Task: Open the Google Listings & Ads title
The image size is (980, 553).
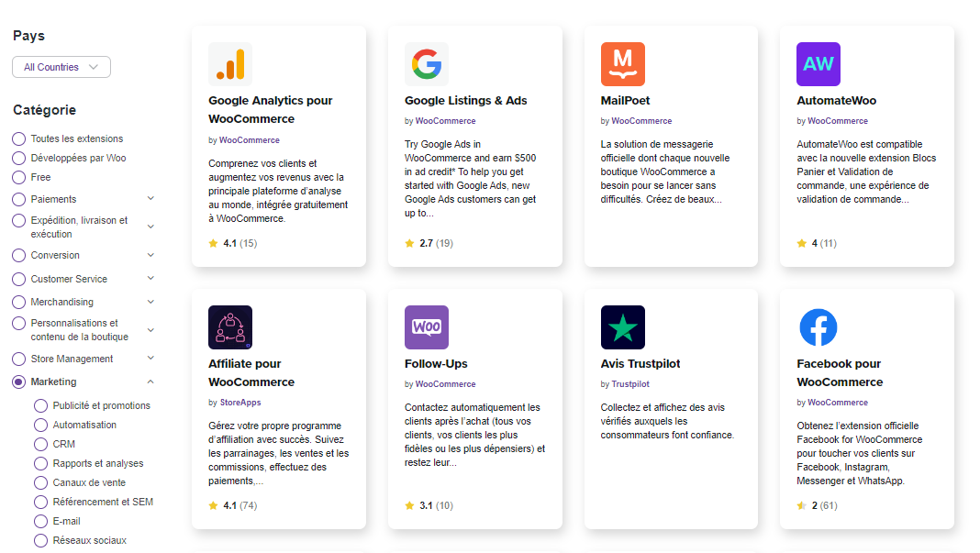Action: pyautogui.click(x=465, y=101)
